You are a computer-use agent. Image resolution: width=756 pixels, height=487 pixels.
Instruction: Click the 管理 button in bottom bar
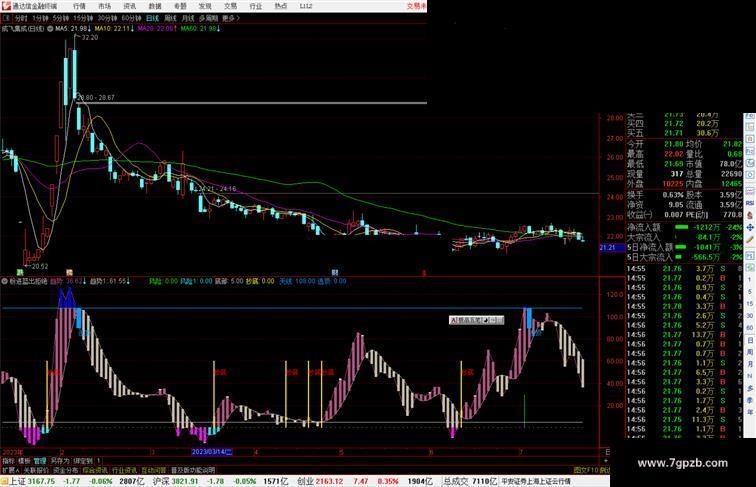tap(40, 461)
